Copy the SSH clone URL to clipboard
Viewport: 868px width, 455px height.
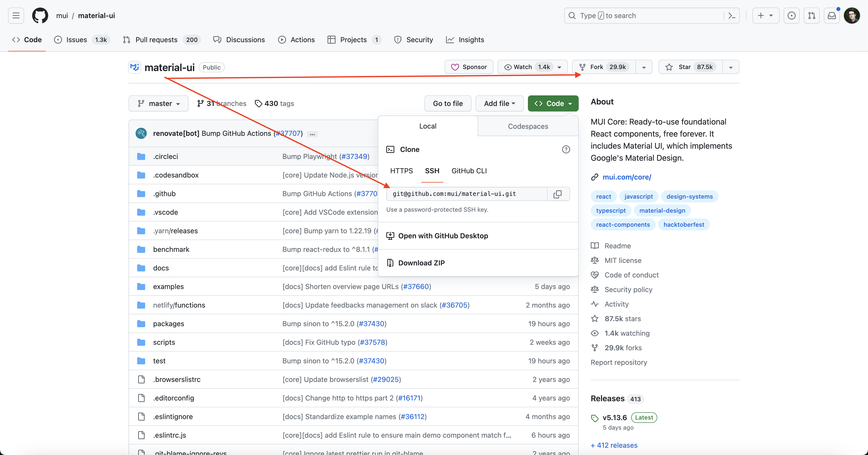click(558, 194)
